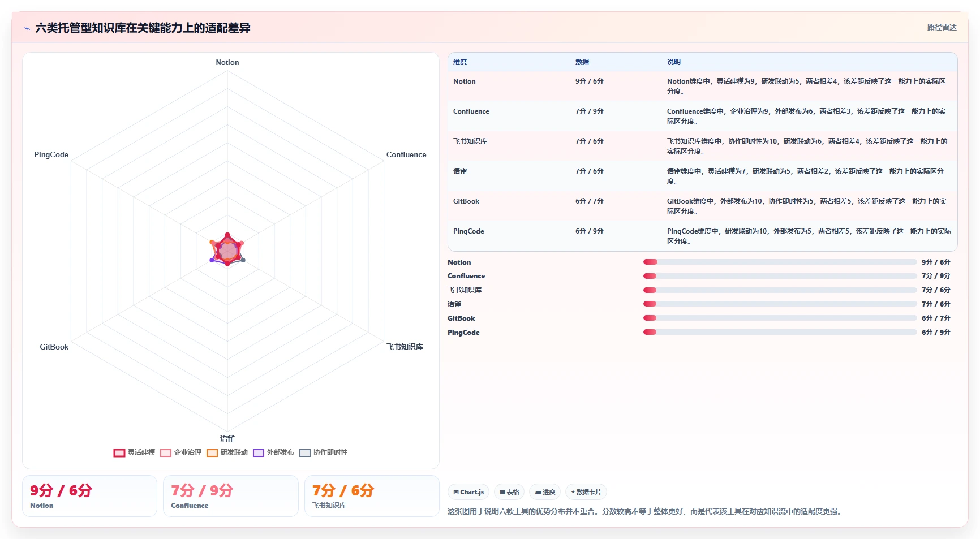The image size is (980, 539).
Task: Click the Chart.js tag
Action: [468, 492]
